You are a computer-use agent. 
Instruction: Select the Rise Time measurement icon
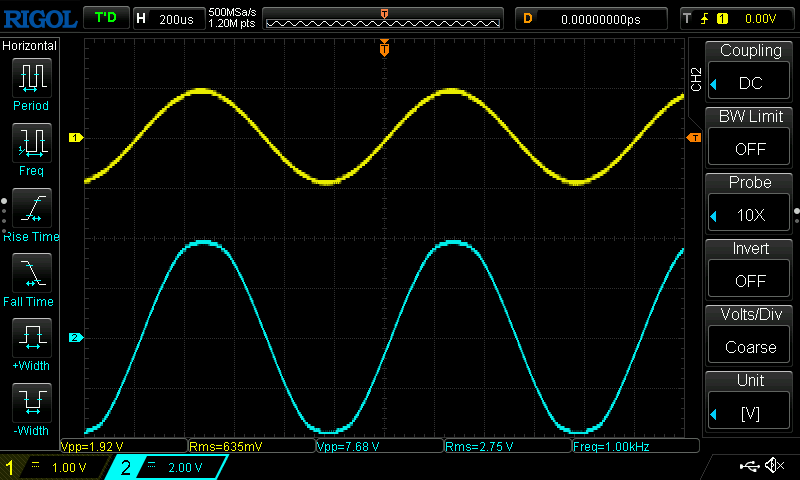click(x=32, y=208)
